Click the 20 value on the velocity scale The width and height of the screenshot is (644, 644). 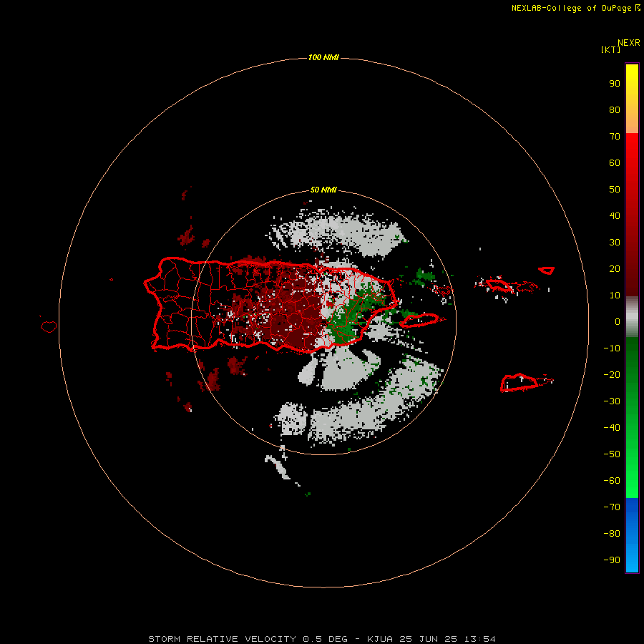[x=615, y=268]
